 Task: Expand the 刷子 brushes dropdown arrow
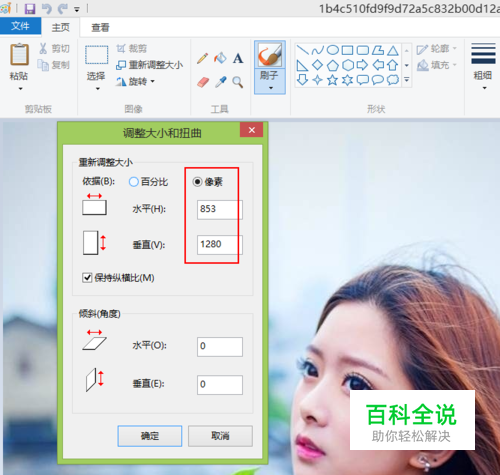coord(270,88)
